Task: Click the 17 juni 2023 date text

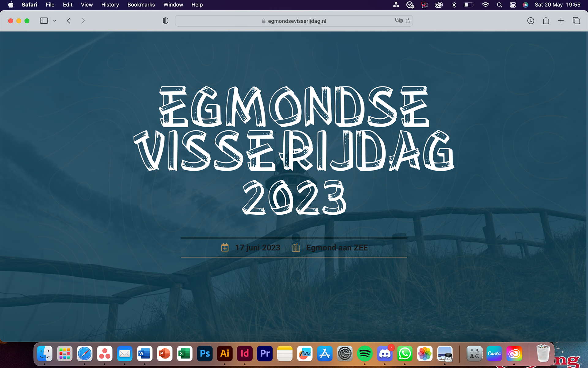Action: coord(258,247)
